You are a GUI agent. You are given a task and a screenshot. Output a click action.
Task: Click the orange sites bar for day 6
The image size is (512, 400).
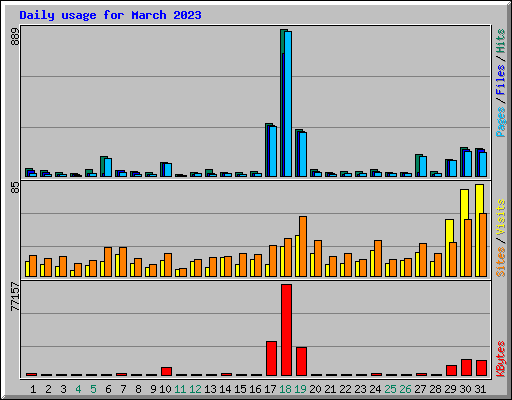108,262
